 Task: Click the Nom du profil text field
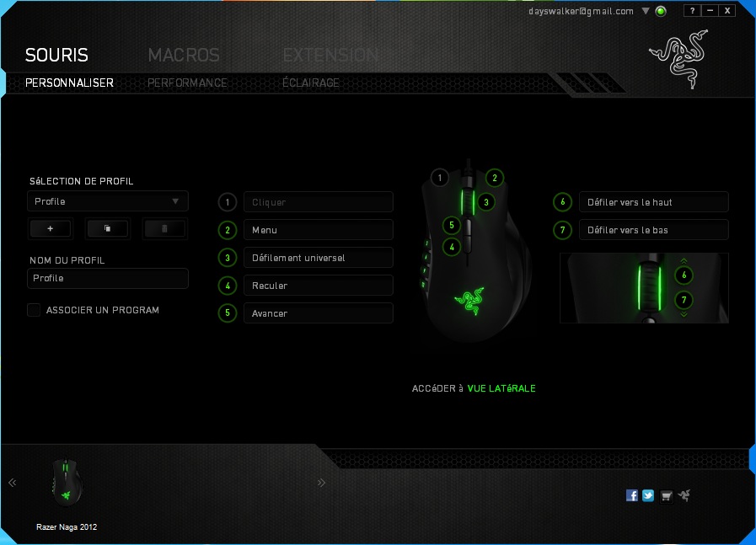pyautogui.click(x=108, y=278)
